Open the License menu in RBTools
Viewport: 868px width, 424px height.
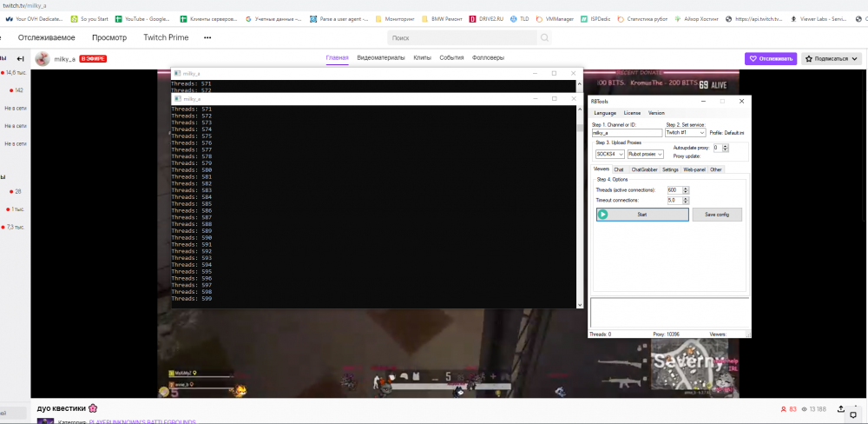tap(632, 113)
